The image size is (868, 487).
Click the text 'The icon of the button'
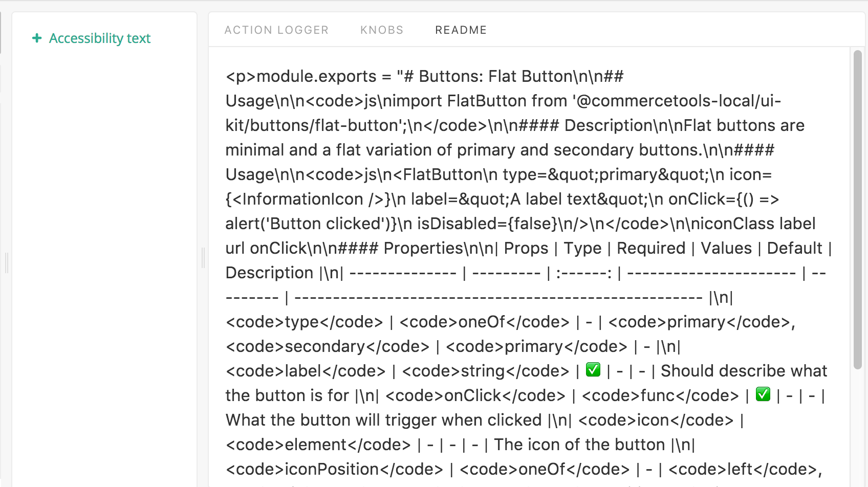tap(579, 445)
